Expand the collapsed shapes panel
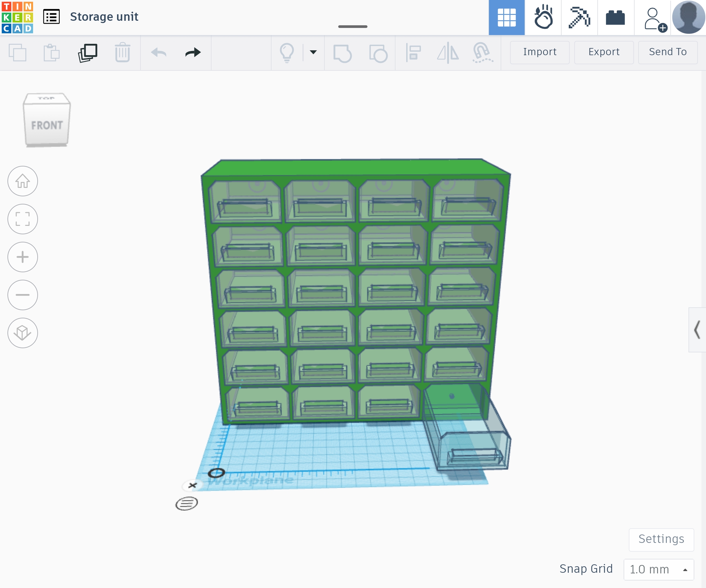This screenshot has width=706, height=588. tap(697, 330)
